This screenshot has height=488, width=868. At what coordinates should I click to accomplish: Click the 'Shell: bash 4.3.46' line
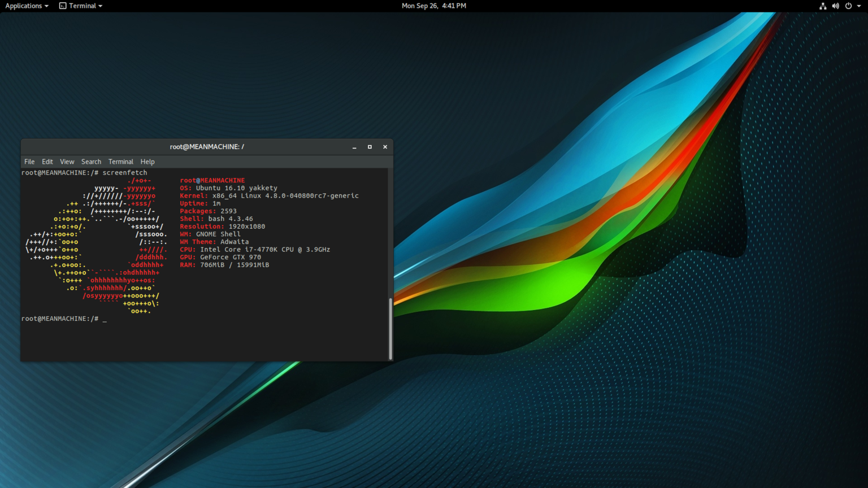click(216, 219)
